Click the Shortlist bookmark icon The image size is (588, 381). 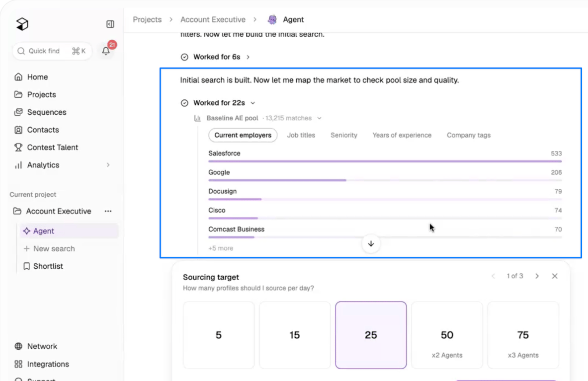[x=27, y=266]
